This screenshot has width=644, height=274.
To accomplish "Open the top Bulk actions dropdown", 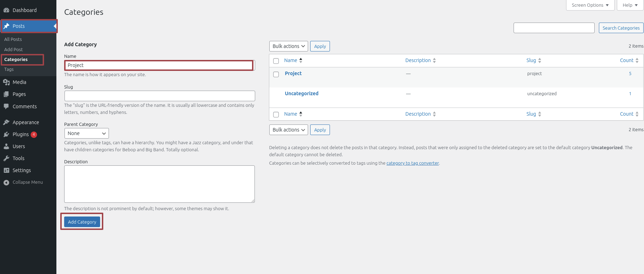I will (x=289, y=46).
